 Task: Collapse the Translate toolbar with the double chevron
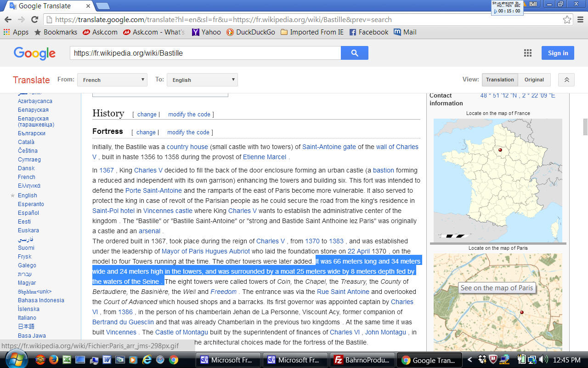click(x=566, y=80)
